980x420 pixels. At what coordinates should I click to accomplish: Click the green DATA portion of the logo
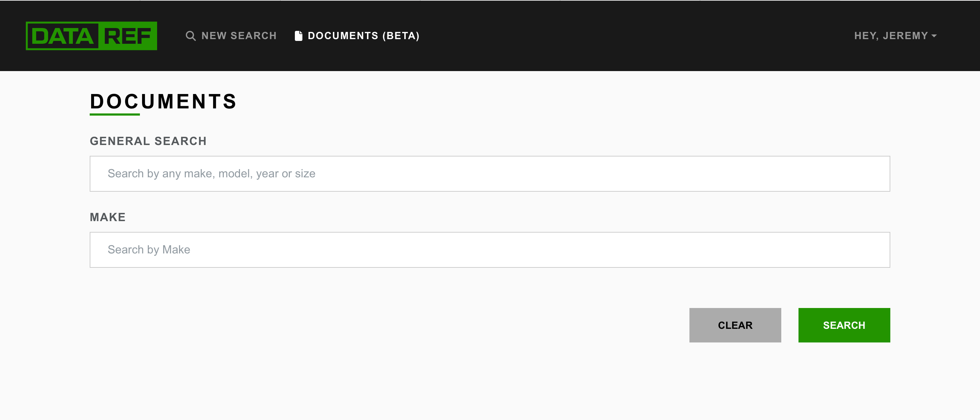pyautogui.click(x=63, y=36)
